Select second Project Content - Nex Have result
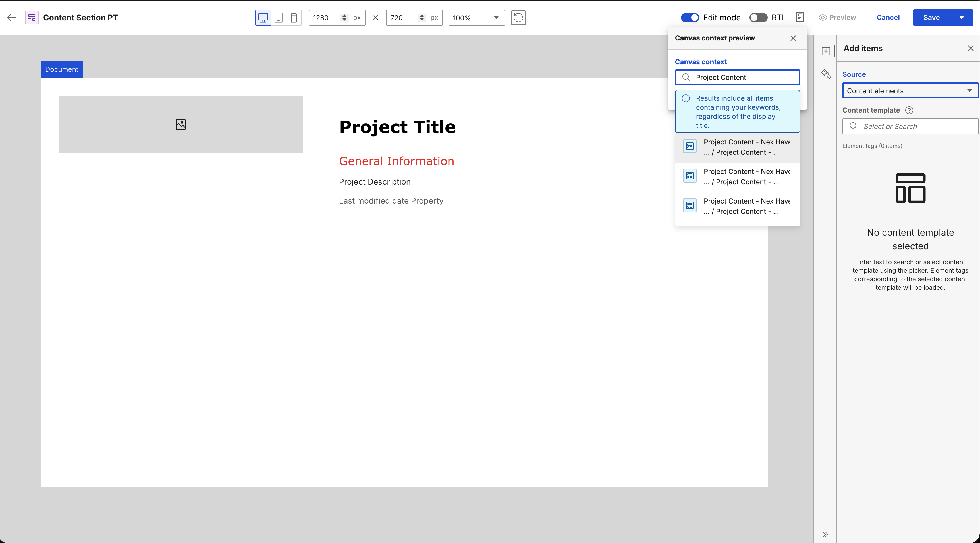 (737, 177)
